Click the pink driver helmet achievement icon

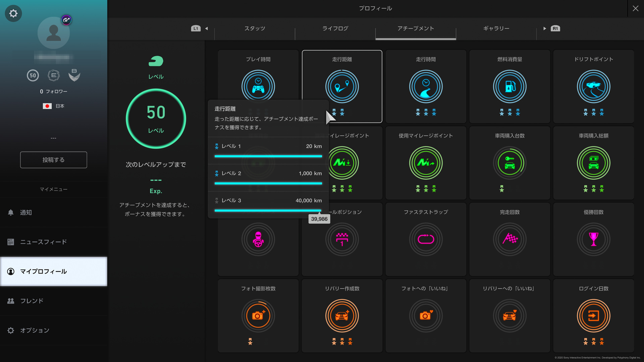coord(258,239)
